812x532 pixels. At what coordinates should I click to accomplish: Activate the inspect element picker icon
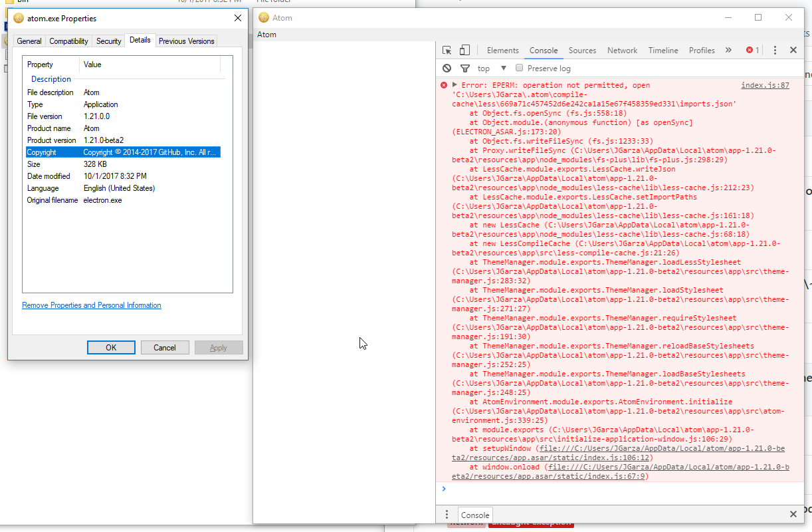pyautogui.click(x=447, y=51)
